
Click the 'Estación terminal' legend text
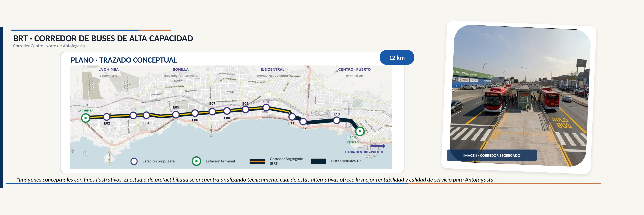(x=220, y=162)
